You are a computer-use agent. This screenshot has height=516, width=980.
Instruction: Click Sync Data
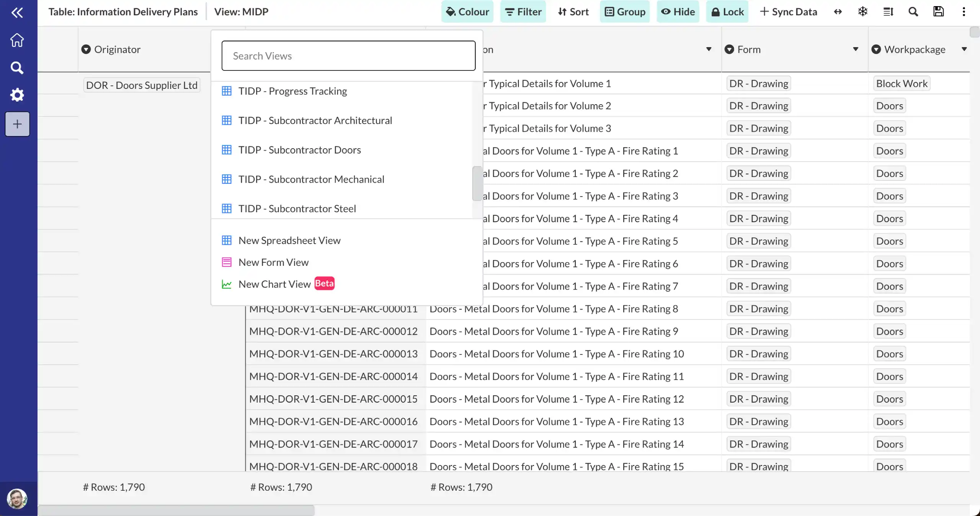coord(787,11)
